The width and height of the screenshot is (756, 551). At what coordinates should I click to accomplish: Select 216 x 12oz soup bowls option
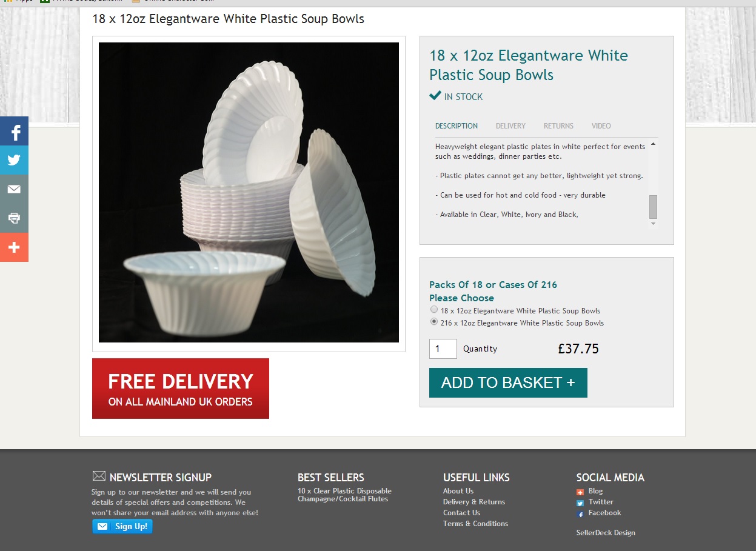(434, 322)
